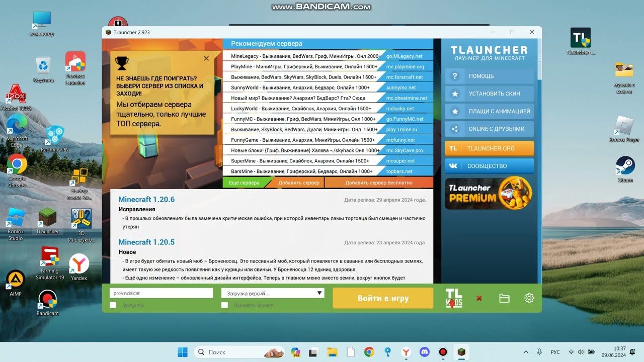The height and width of the screenshot is (362, 644).
Task: Open Roblox Studio desktop icon
Action: tap(16, 224)
